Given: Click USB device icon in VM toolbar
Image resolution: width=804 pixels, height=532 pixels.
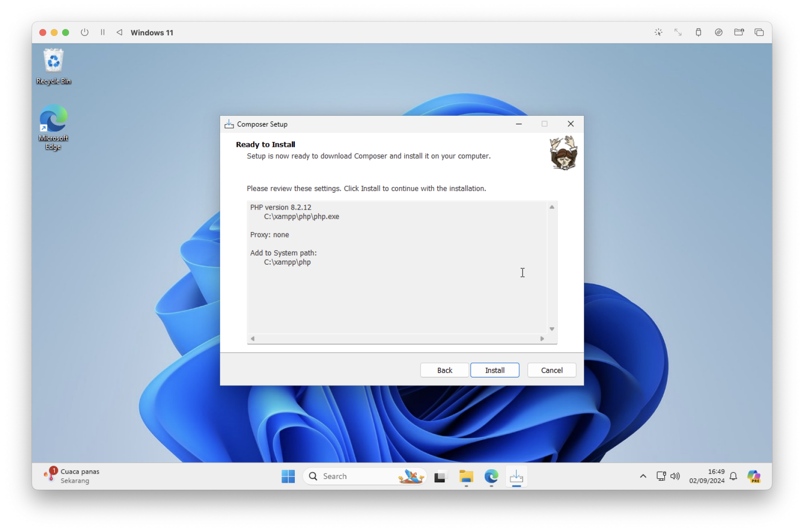Looking at the screenshot, I should [698, 32].
